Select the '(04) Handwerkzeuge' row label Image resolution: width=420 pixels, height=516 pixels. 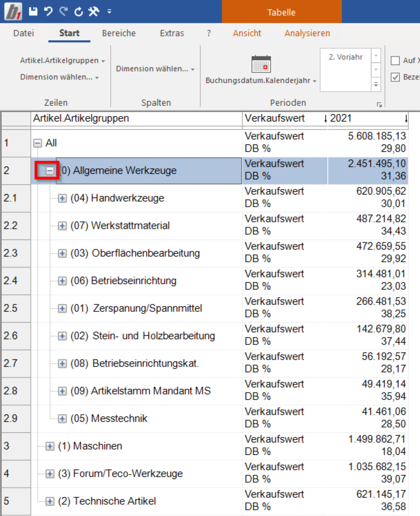[117, 198]
